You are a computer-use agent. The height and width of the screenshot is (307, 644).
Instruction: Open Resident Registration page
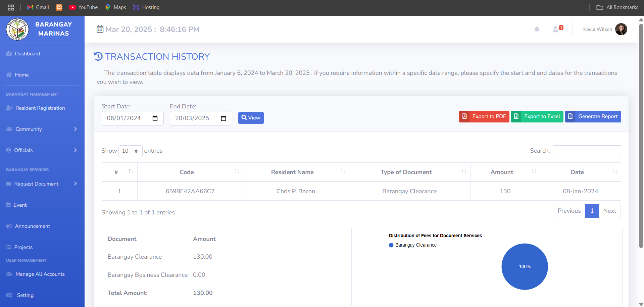(40, 108)
